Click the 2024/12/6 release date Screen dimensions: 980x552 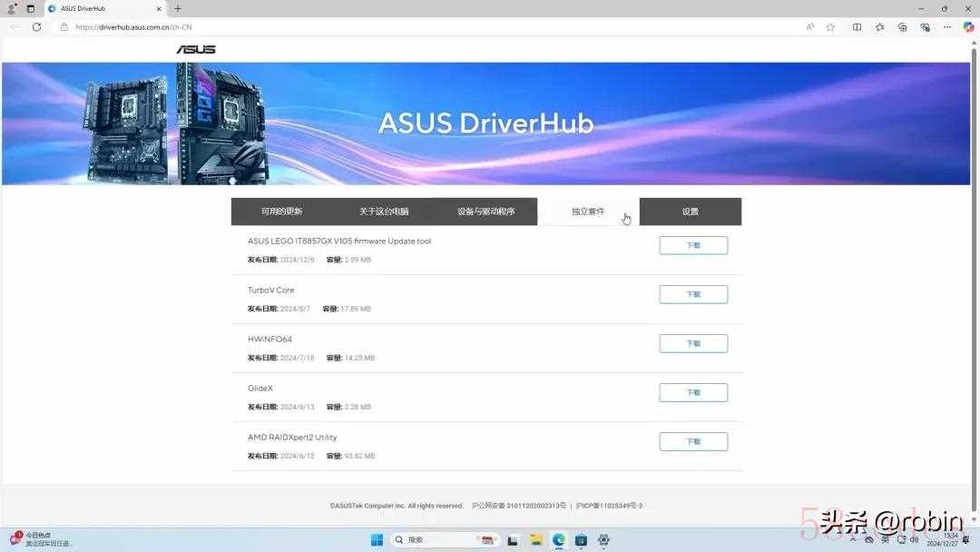coord(298,260)
